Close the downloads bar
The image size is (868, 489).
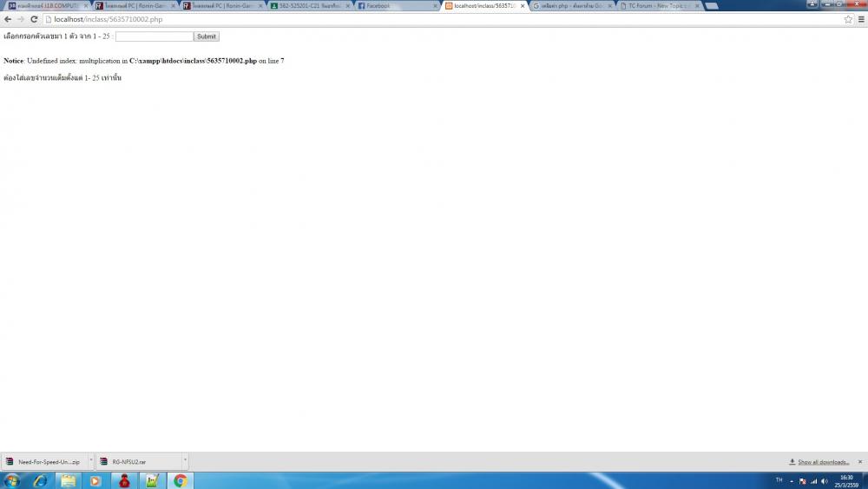point(860,462)
